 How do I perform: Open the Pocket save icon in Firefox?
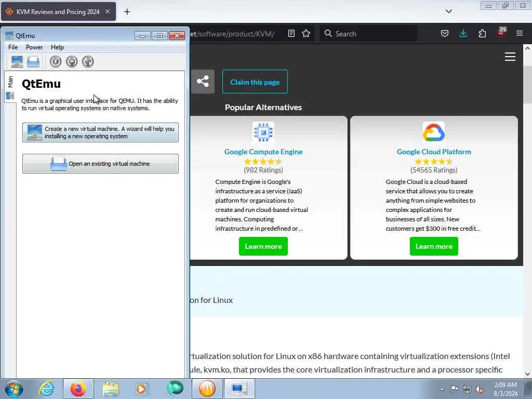coord(445,33)
